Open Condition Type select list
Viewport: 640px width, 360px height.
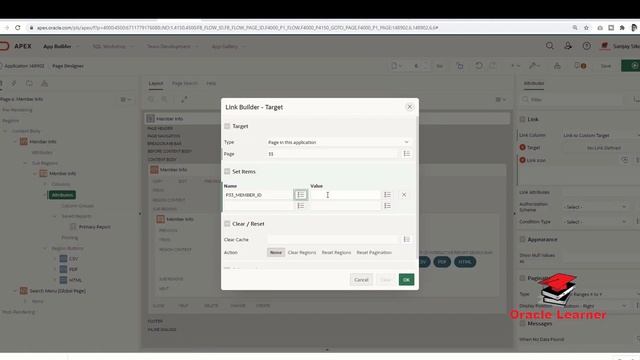click(595, 222)
